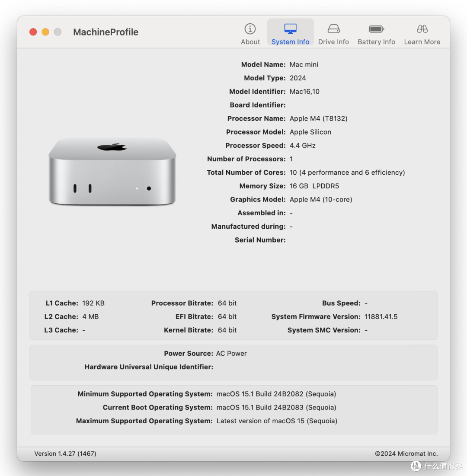Click the 'Board Identifier:' label
Viewport: 467px width, 476px height.
258,105
